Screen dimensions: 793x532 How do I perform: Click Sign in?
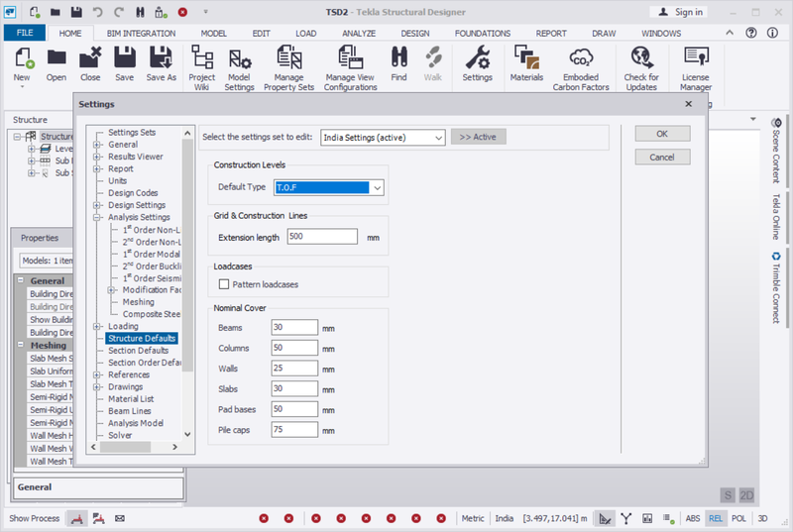(679, 12)
